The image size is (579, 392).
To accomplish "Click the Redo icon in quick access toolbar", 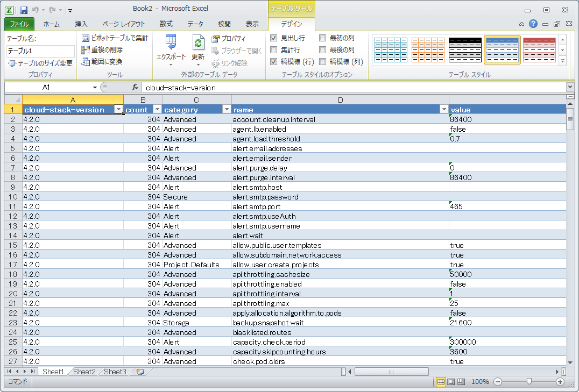I will [52, 10].
